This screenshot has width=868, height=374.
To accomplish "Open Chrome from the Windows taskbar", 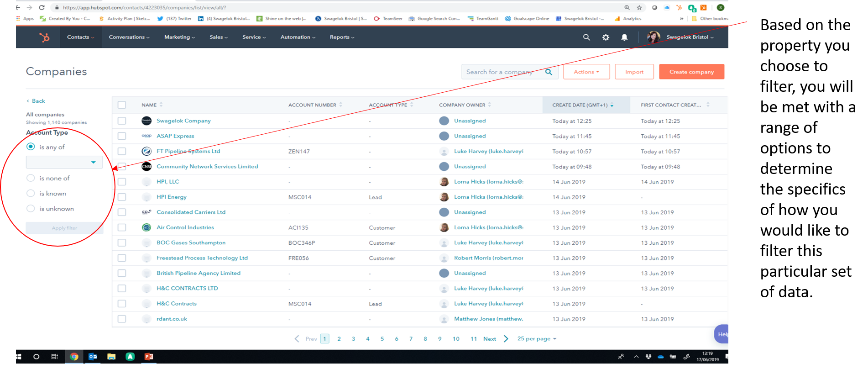I will tap(74, 357).
